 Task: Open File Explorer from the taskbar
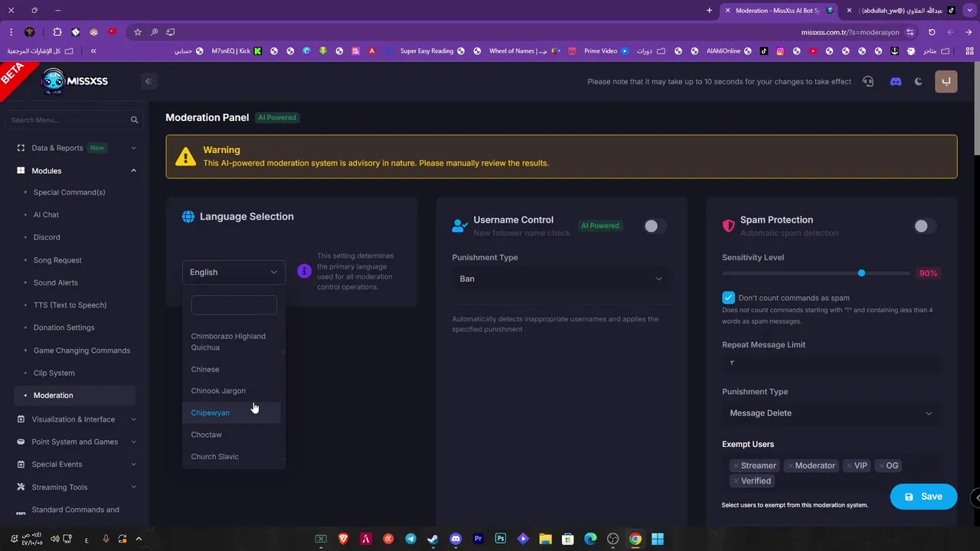click(x=545, y=539)
